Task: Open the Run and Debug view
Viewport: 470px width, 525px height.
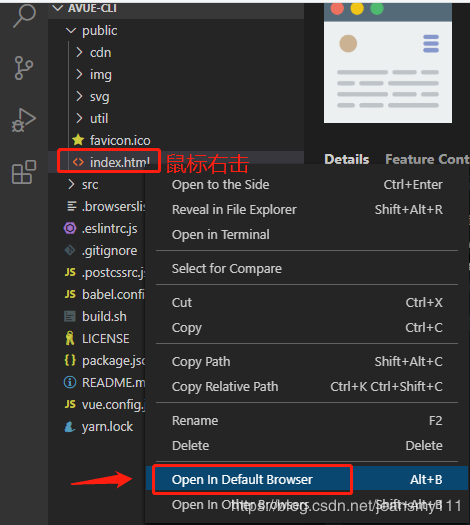Action: tap(23, 120)
